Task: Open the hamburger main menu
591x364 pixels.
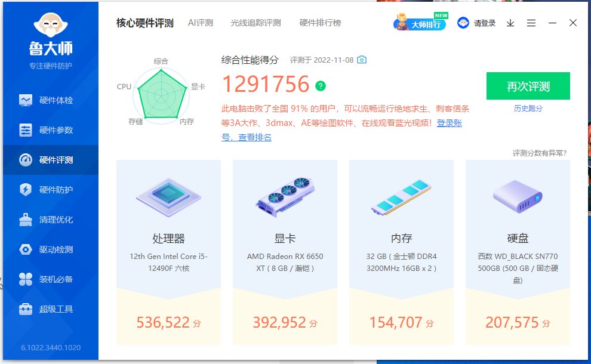Action: [x=531, y=23]
